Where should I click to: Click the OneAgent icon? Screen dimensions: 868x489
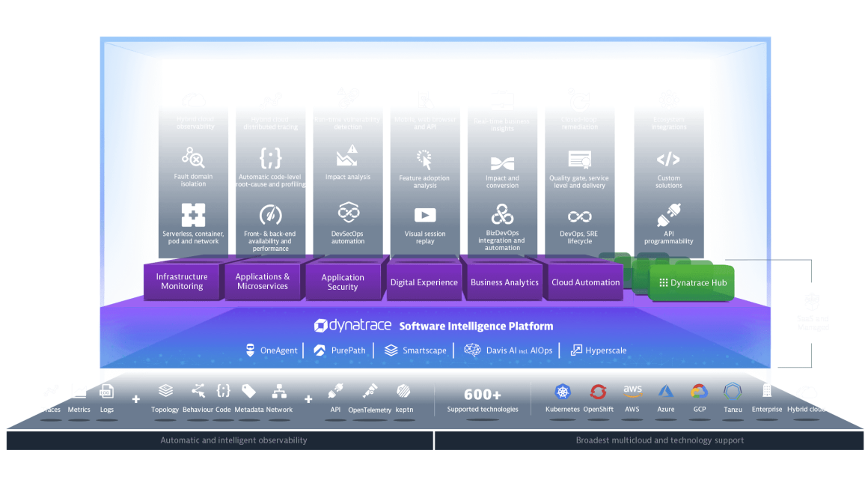coord(249,350)
